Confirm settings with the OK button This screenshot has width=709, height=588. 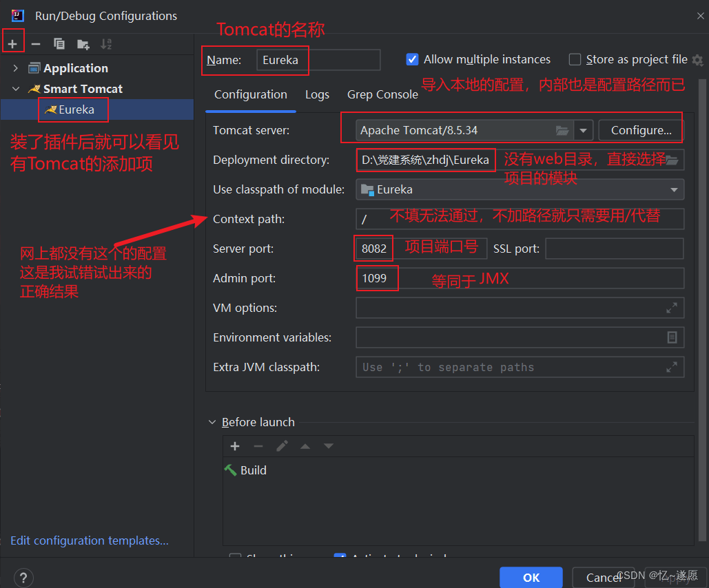point(531,578)
